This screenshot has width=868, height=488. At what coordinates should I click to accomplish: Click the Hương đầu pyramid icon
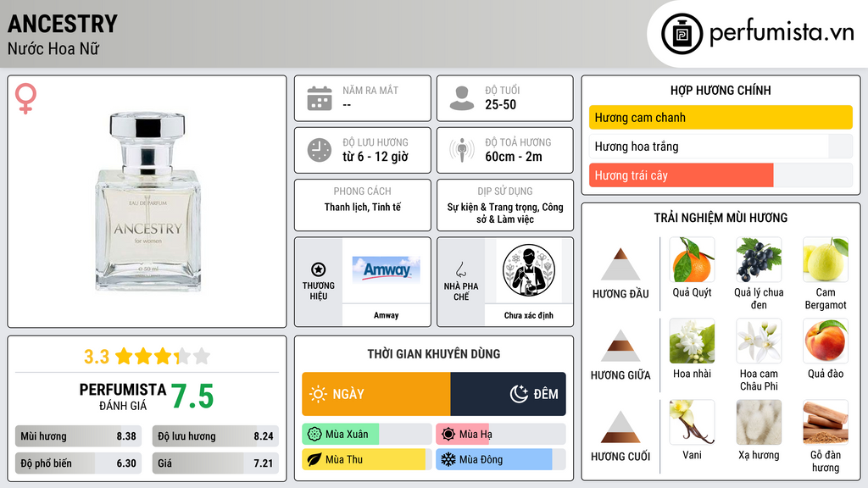pyautogui.click(x=620, y=264)
